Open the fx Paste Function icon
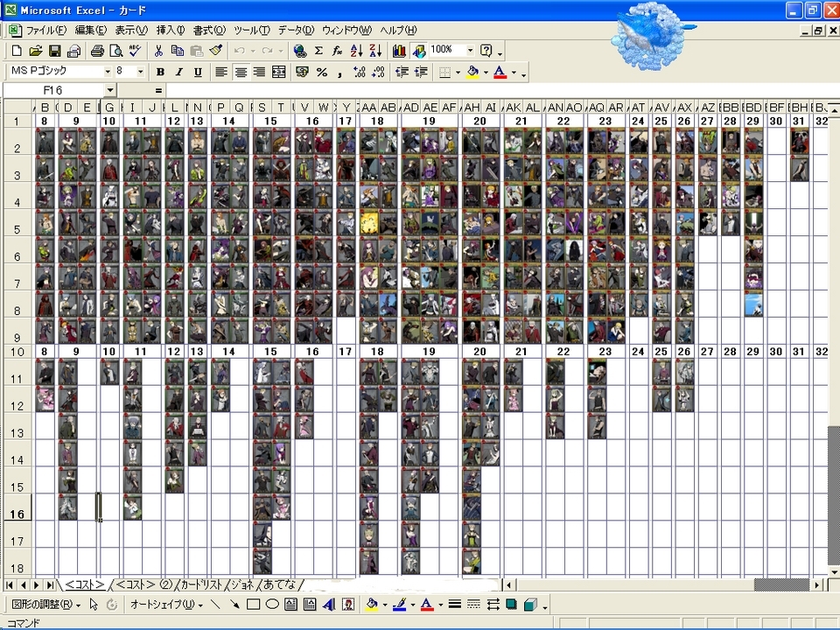The height and width of the screenshot is (630, 840). click(x=337, y=51)
